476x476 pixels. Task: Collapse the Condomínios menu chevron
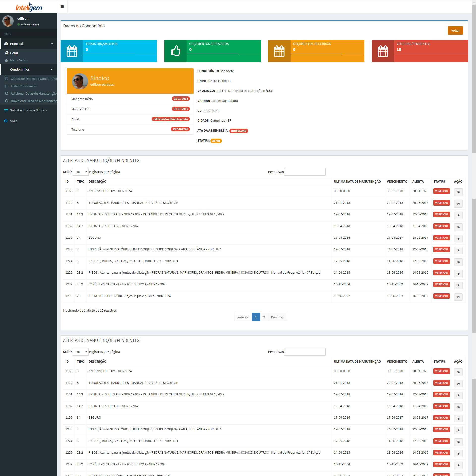52,69
